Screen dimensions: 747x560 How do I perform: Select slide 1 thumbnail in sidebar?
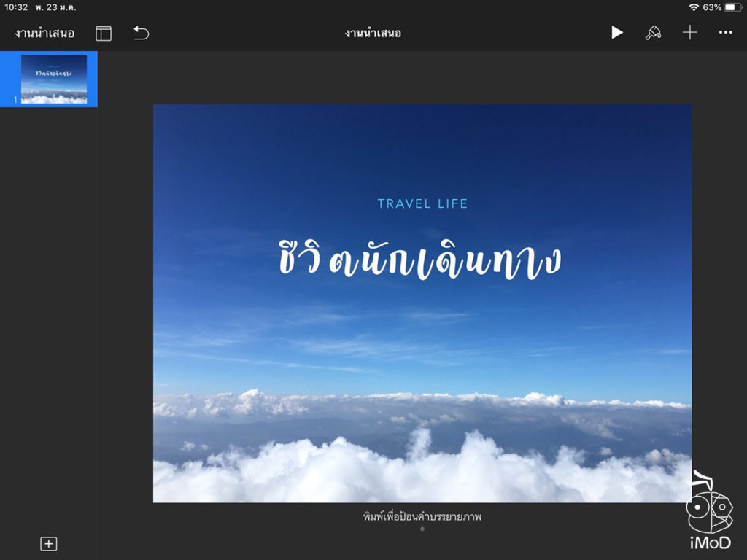49,79
